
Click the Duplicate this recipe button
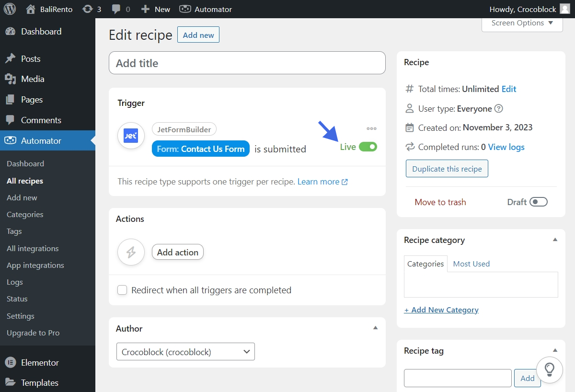(x=447, y=169)
